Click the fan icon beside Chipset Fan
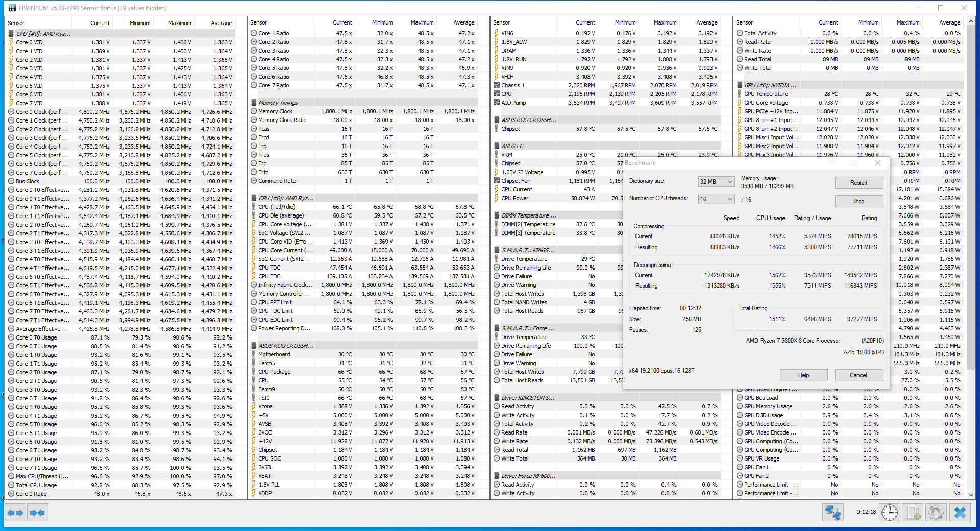980x531 pixels. (x=497, y=181)
